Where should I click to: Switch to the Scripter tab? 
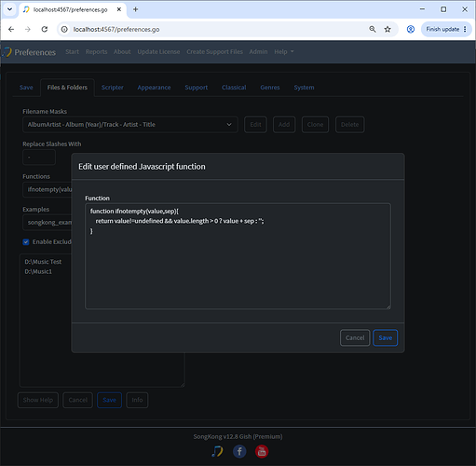[x=113, y=88]
